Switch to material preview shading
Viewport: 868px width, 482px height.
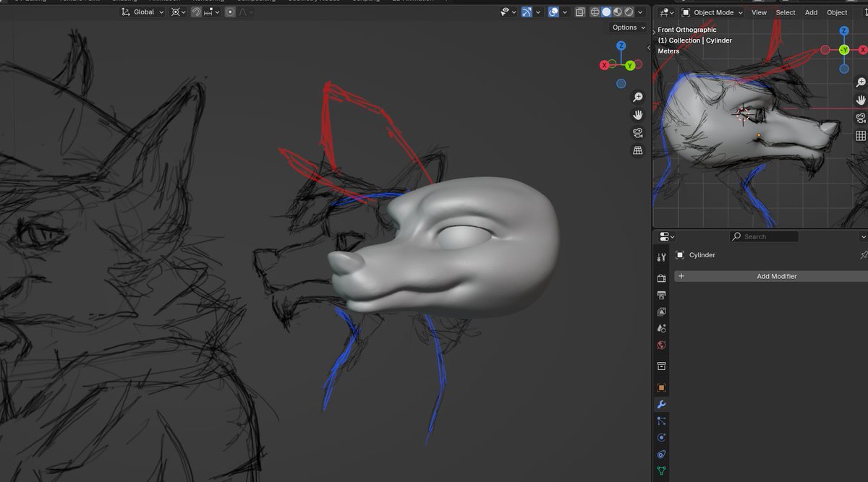click(x=618, y=12)
